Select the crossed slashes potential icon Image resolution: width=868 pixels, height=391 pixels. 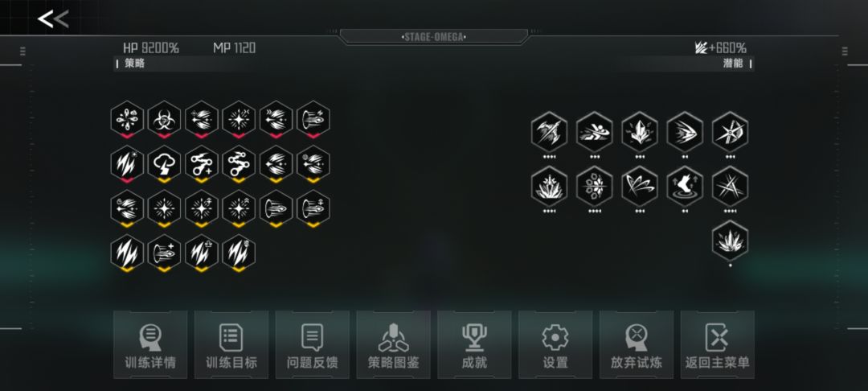click(730, 187)
